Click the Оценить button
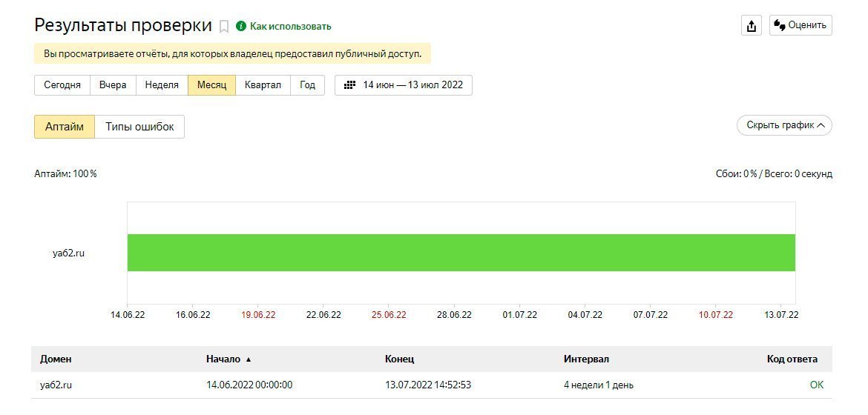This screenshot has height=415, width=868. [800, 25]
